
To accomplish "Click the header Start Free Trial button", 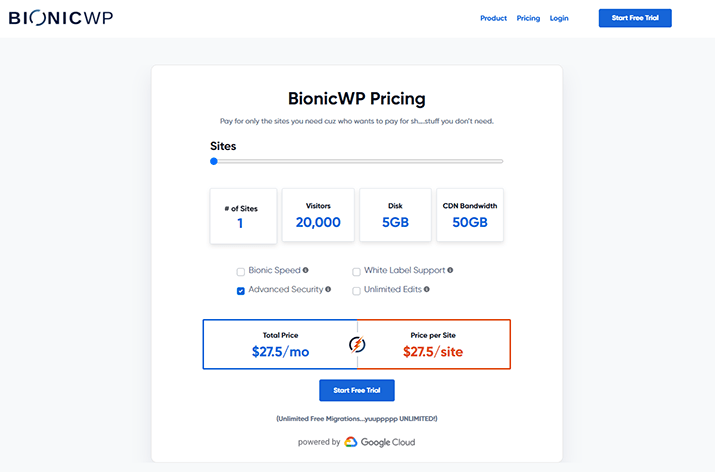I will click(635, 18).
